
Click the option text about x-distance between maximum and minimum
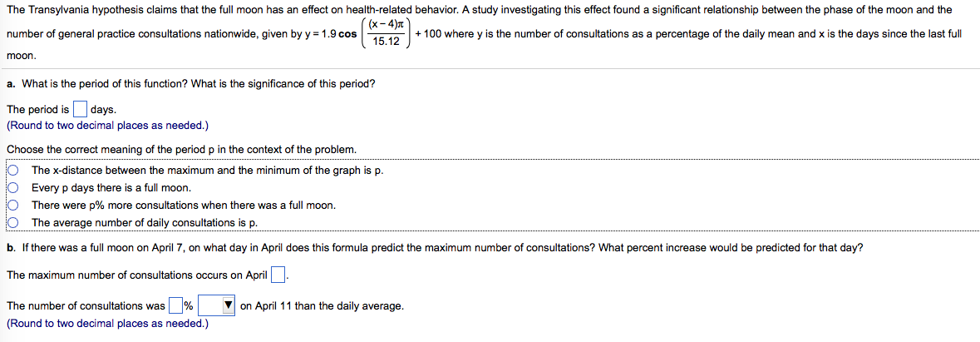(x=207, y=170)
